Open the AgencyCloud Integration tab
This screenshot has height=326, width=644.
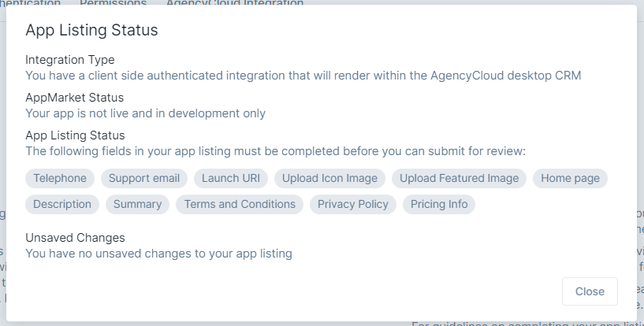(234, 3)
